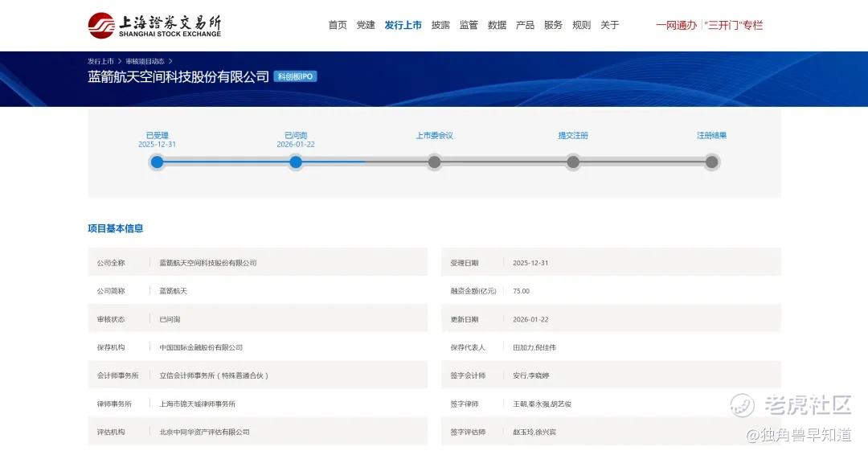
Task: Click the 更新日期 row label
Action: [465, 319]
